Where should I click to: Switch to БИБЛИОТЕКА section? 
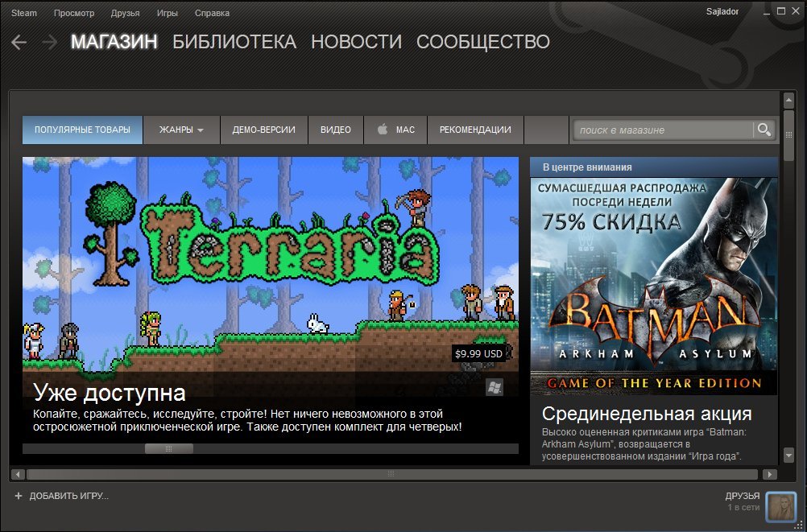pos(234,42)
